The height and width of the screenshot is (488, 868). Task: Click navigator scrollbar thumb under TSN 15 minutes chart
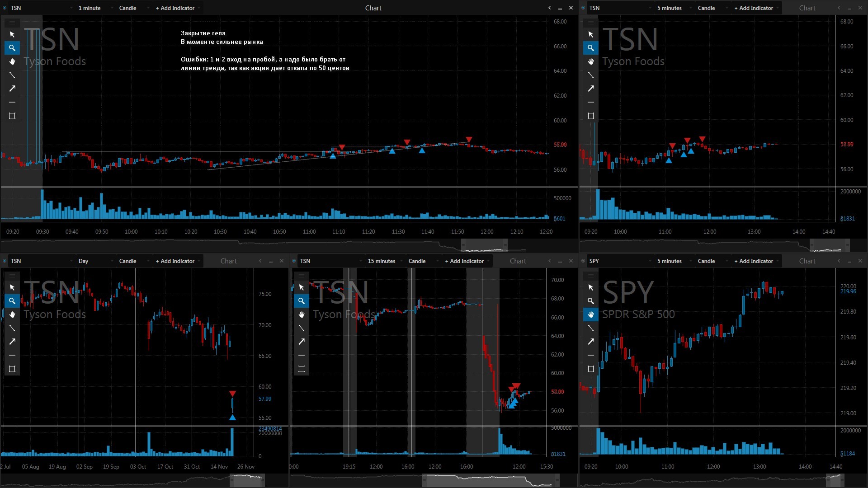click(x=491, y=480)
